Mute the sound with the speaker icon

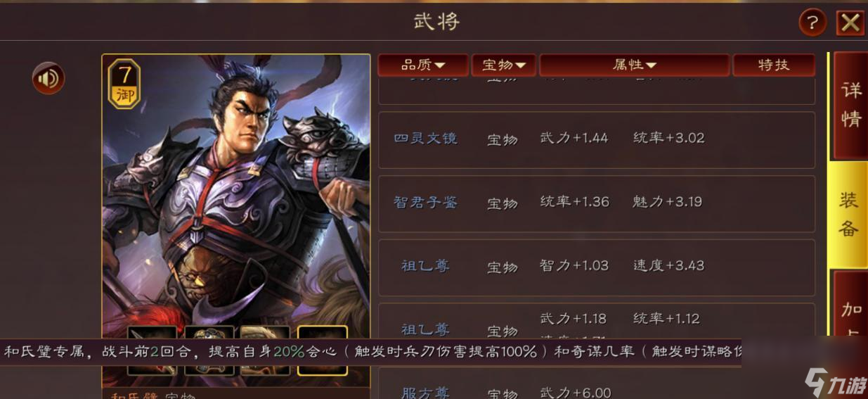(48, 78)
